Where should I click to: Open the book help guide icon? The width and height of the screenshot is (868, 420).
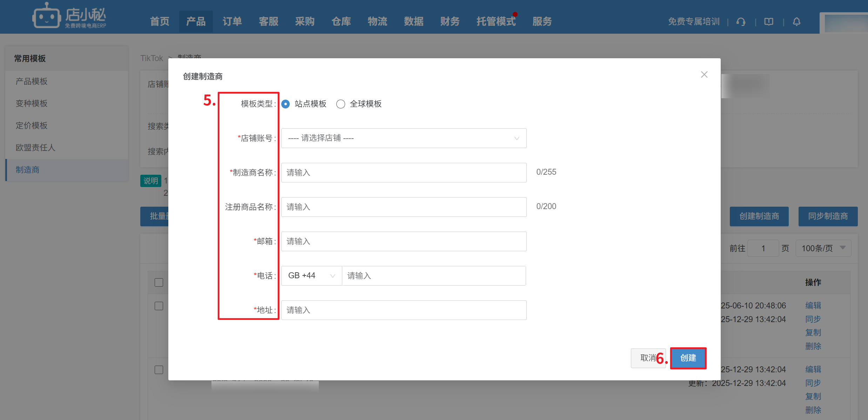tap(769, 22)
